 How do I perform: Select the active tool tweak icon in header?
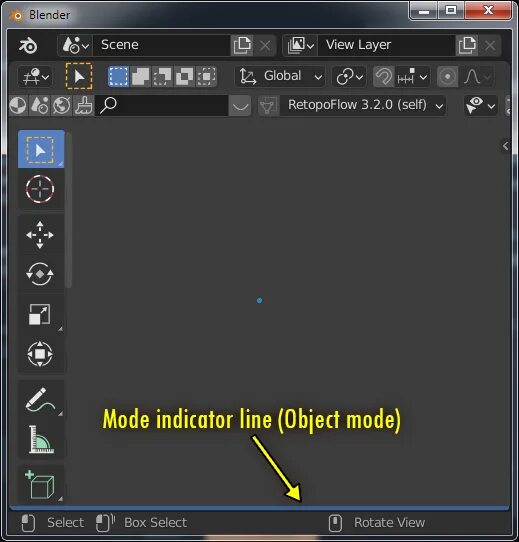(79, 76)
